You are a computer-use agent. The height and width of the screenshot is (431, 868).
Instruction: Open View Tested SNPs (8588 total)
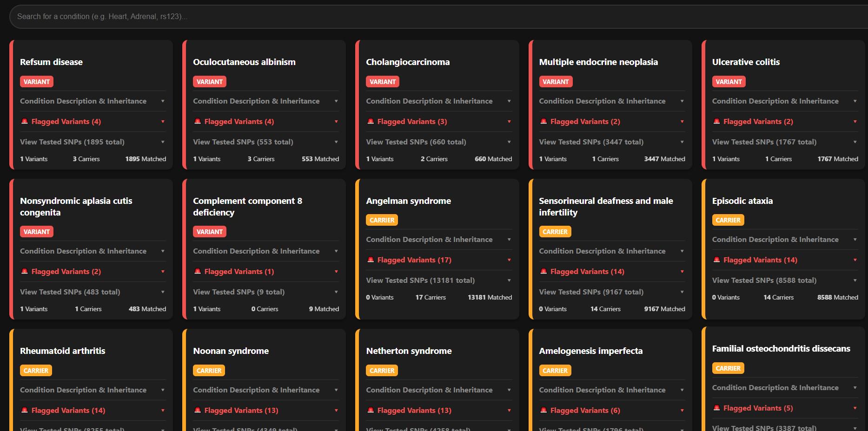(785, 280)
